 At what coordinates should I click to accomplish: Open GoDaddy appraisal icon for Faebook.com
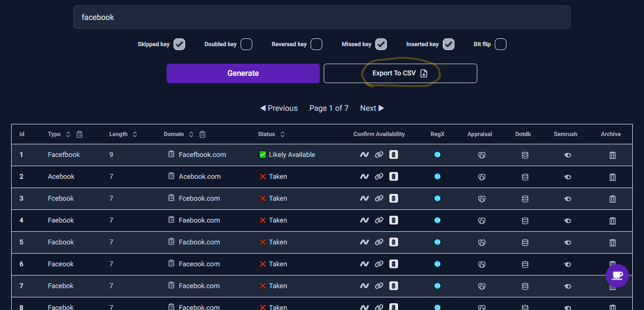[482, 221]
